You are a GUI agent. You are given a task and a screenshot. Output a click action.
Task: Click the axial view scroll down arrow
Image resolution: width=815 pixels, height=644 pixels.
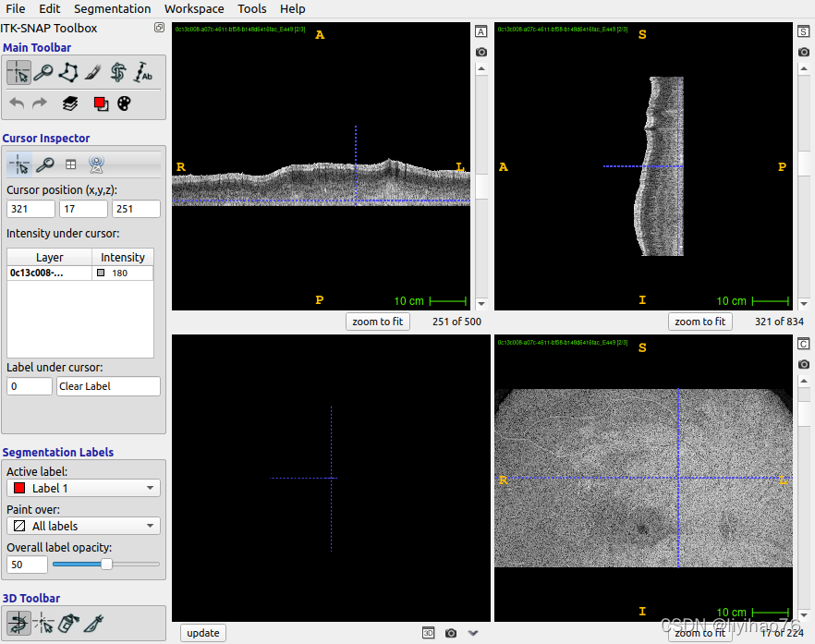coord(481,304)
